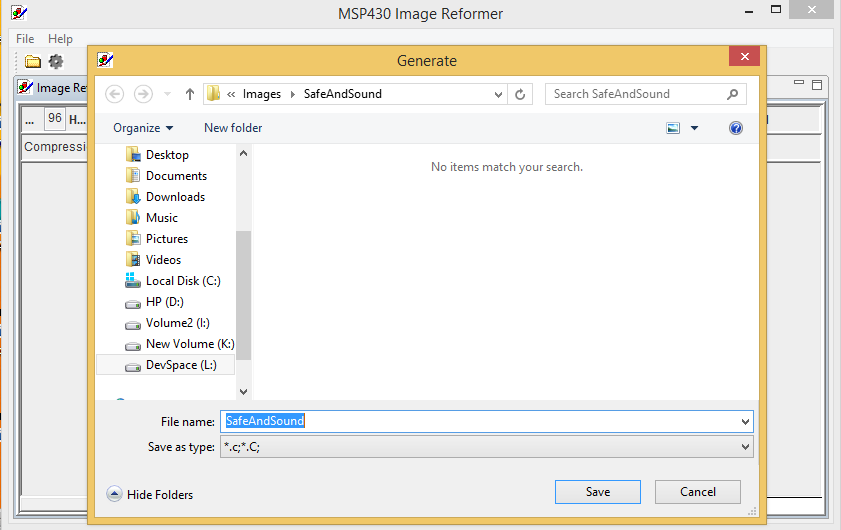The width and height of the screenshot is (841, 530).
Task: Click the change view icon
Action: (673, 128)
